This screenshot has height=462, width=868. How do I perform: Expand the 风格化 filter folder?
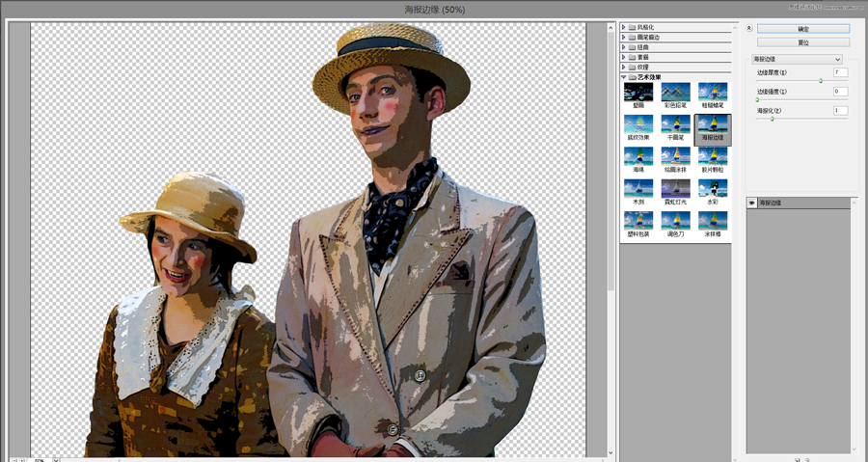click(x=623, y=28)
